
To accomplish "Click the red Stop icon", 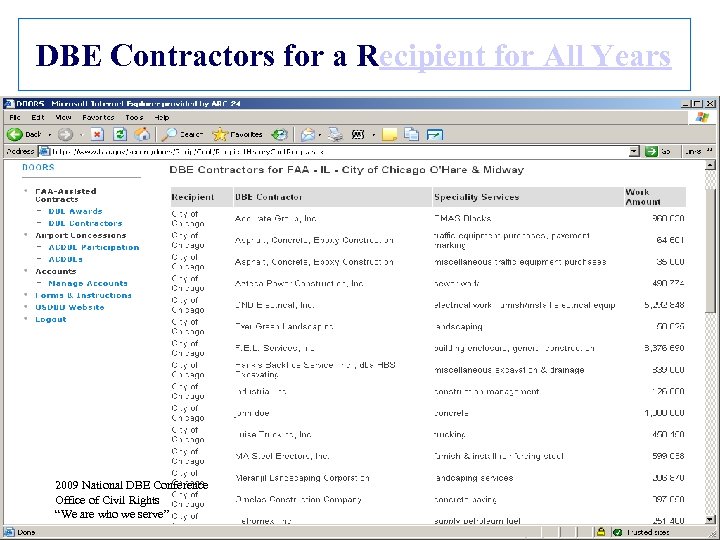I will (97, 134).
